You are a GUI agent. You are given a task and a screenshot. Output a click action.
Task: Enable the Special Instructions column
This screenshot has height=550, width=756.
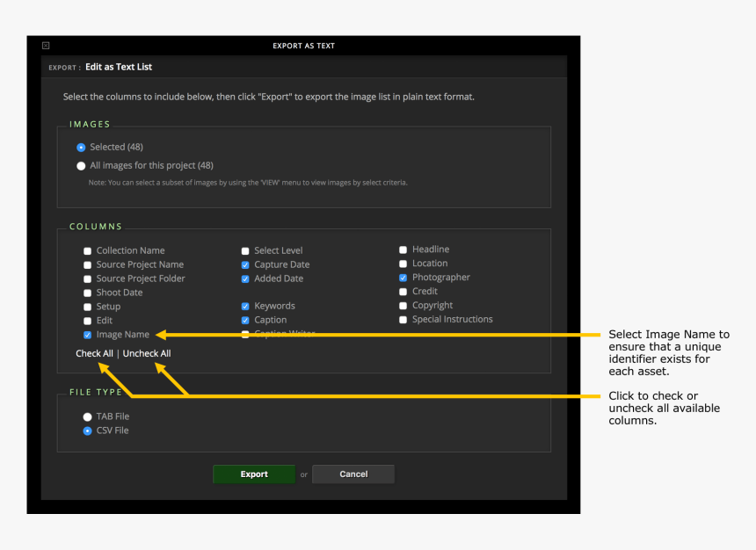coord(403,320)
